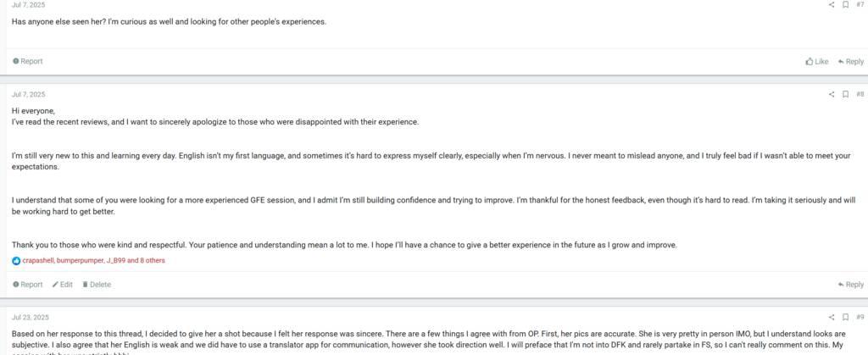
Task: Delete post #8 via the trash link
Action: 97,285
